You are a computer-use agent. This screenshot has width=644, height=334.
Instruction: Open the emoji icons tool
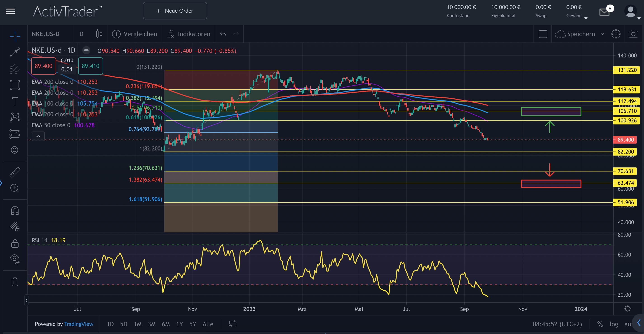tap(15, 150)
